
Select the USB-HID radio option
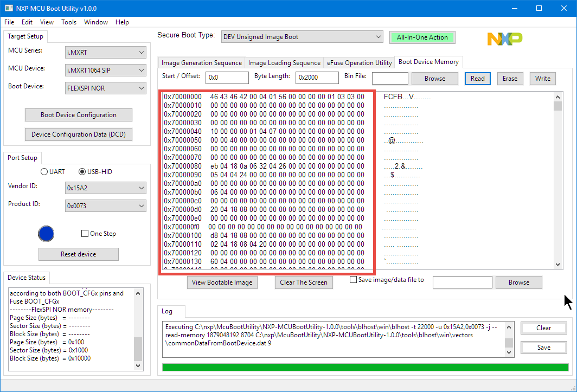[x=82, y=172]
